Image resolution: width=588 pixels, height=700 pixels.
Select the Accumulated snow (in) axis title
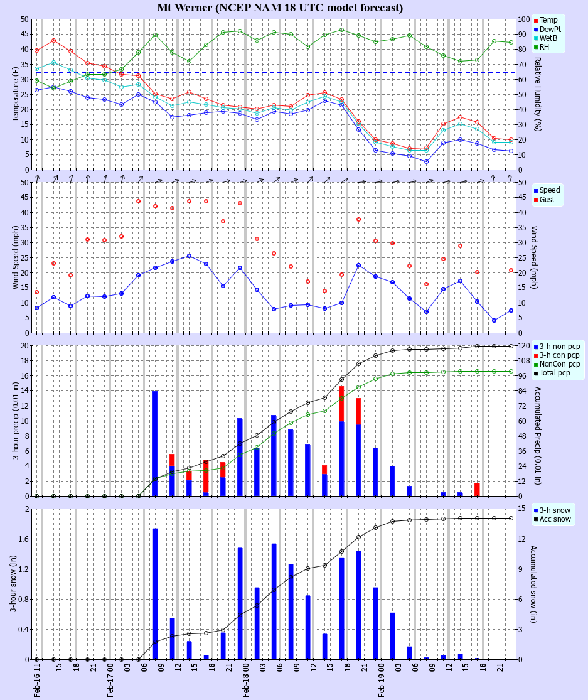[x=533, y=584]
